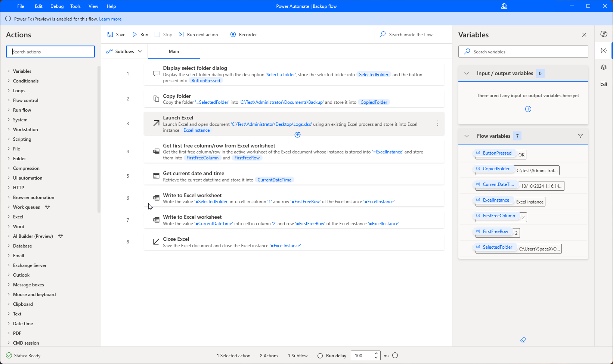Open the Learn more link

tap(110, 19)
